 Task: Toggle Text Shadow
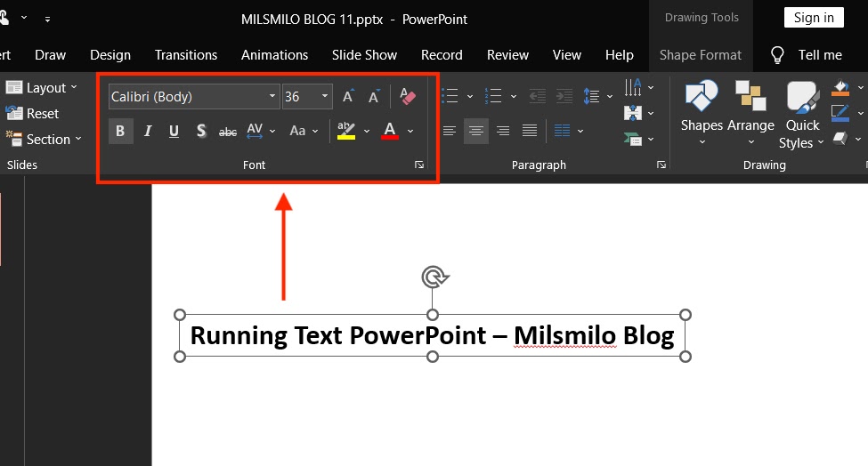tap(201, 131)
